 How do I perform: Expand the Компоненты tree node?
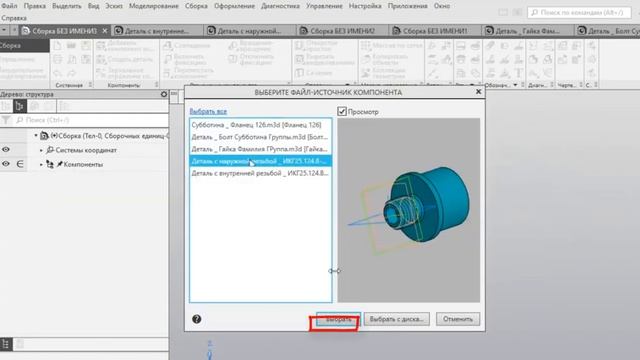click(x=41, y=164)
